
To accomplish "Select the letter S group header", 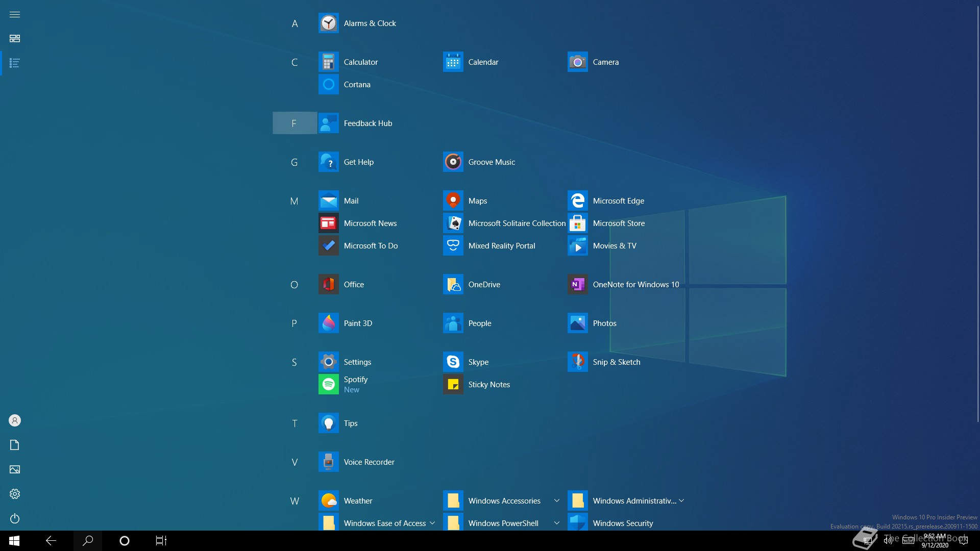I will 295,362.
